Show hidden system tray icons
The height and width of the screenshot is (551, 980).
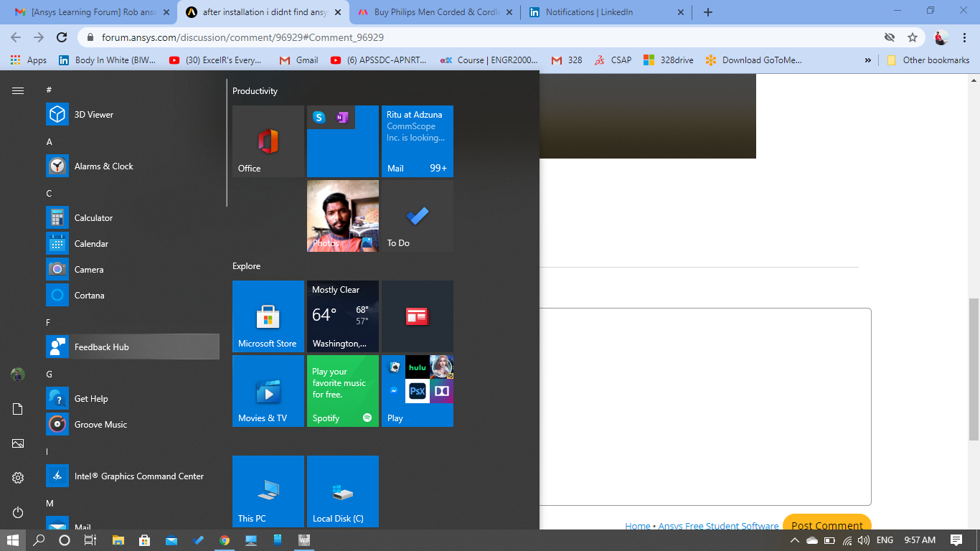[x=795, y=540]
